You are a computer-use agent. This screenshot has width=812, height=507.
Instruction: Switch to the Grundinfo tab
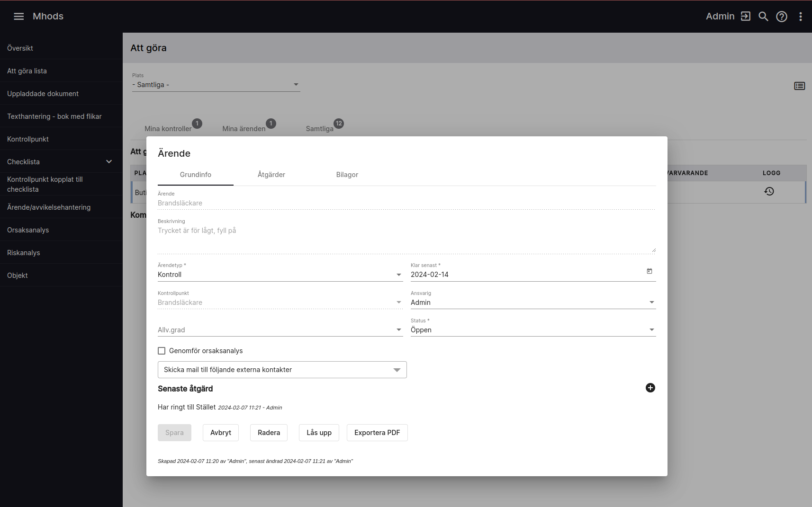click(x=196, y=175)
